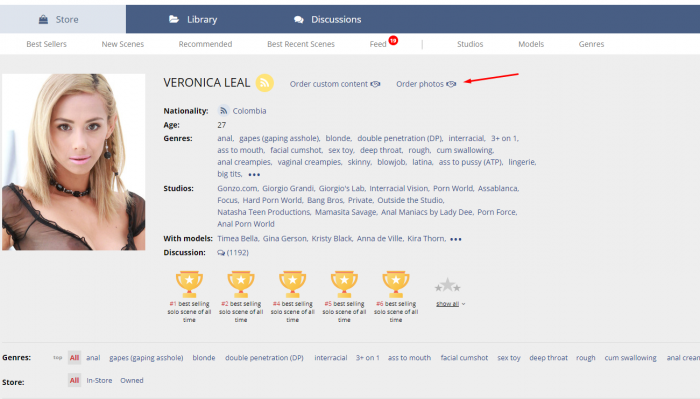The image size is (700, 399).
Task: Select the All genres filter
Action: pyautogui.click(x=74, y=357)
